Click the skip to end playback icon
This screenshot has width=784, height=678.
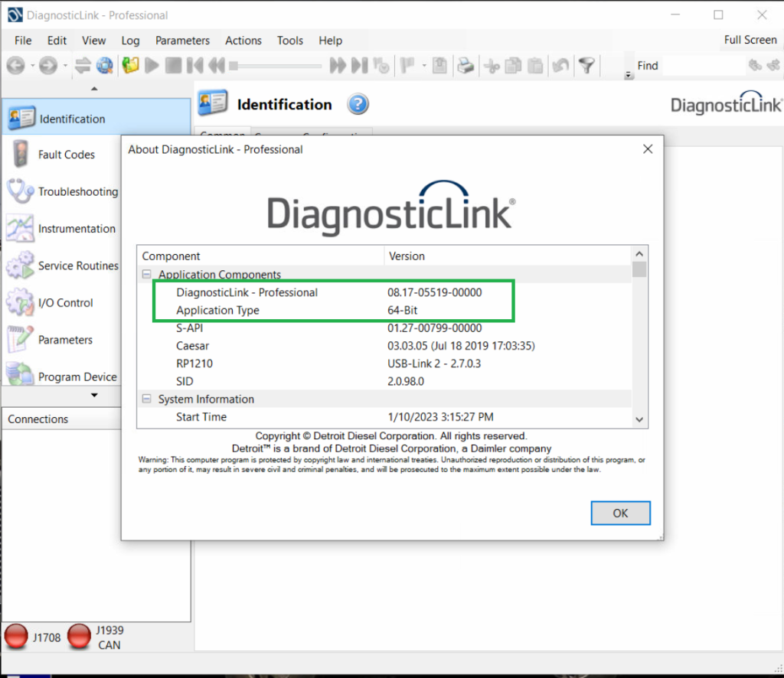(360, 66)
